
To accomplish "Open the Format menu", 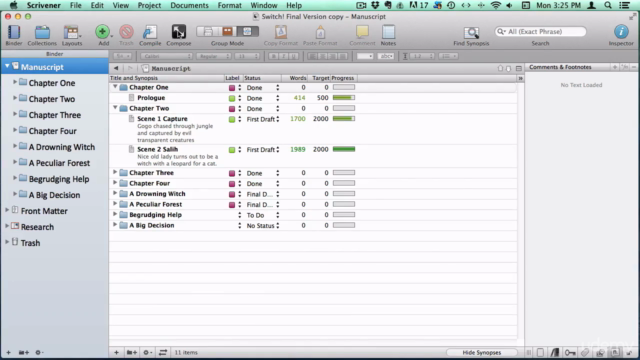I will 229,5.
